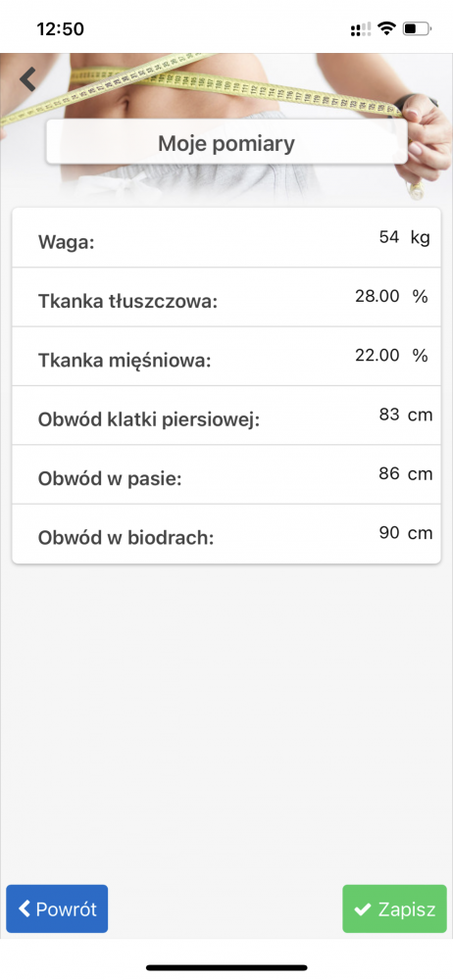
Task: Click the Zapisz checkmark icon
Action: (362, 908)
